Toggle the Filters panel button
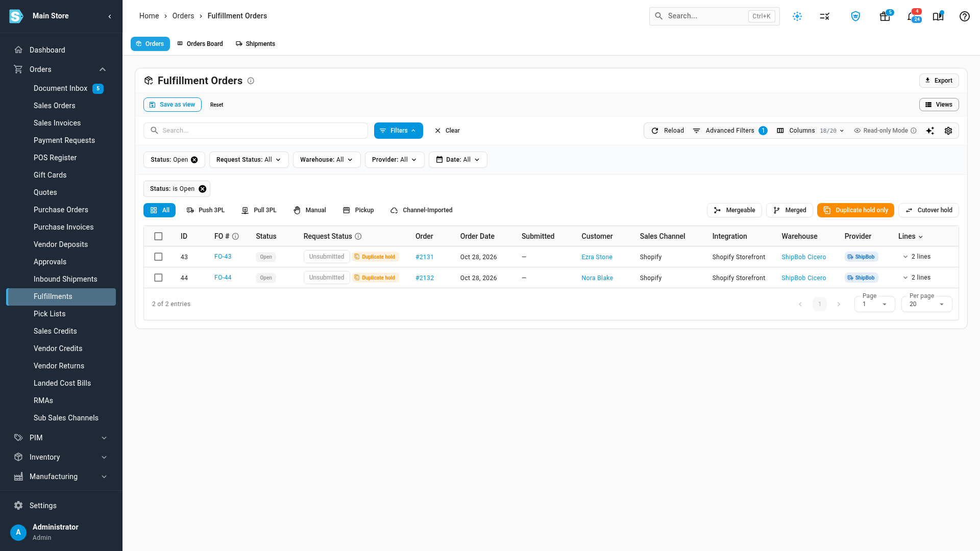This screenshot has height=551, width=980. (398, 131)
